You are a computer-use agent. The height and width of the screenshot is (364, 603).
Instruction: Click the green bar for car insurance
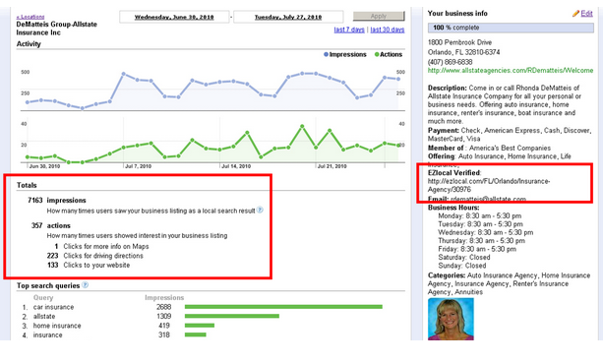click(283, 307)
